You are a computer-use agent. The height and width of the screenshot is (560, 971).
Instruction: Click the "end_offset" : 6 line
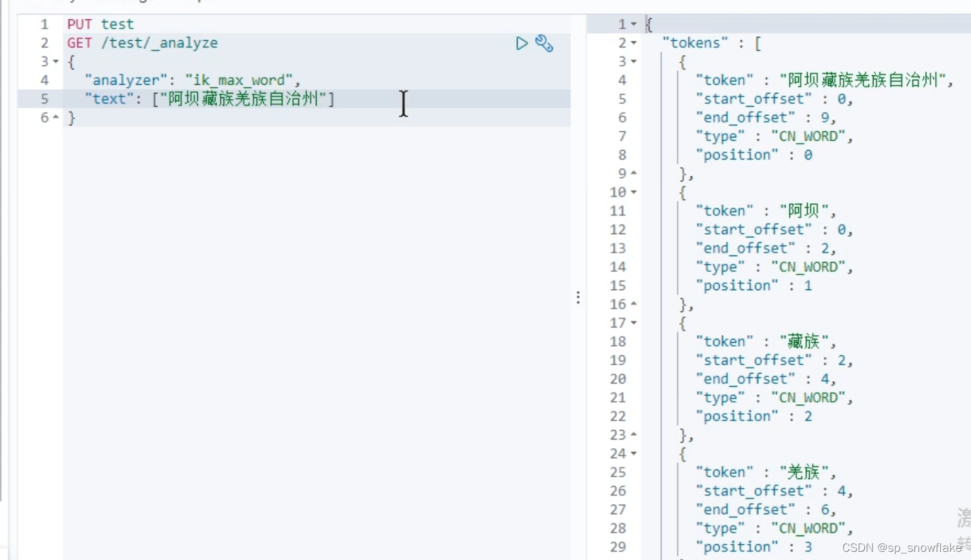(766, 509)
